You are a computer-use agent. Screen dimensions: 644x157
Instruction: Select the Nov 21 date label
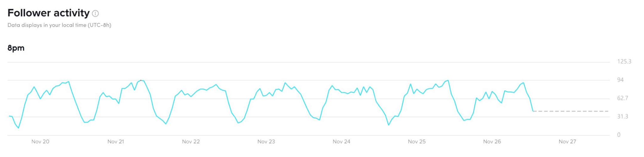[x=116, y=142]
